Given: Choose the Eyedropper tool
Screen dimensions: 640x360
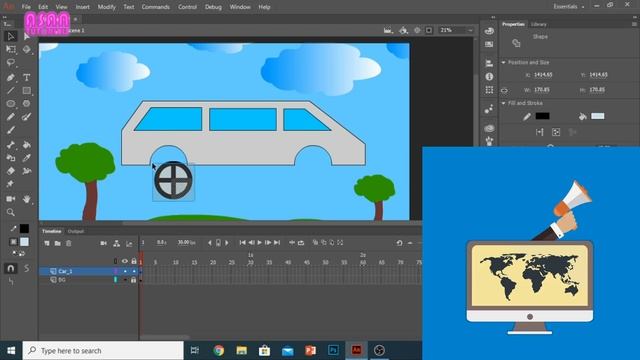Looking at the screenshot, I should click(27, 158).
